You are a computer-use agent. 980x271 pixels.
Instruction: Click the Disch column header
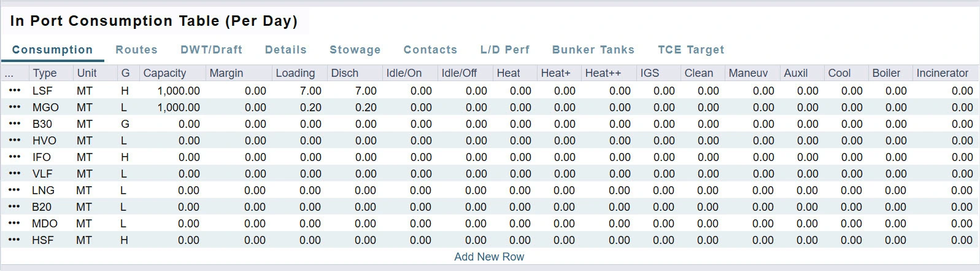pyautogui.click(x=355, y=73)
